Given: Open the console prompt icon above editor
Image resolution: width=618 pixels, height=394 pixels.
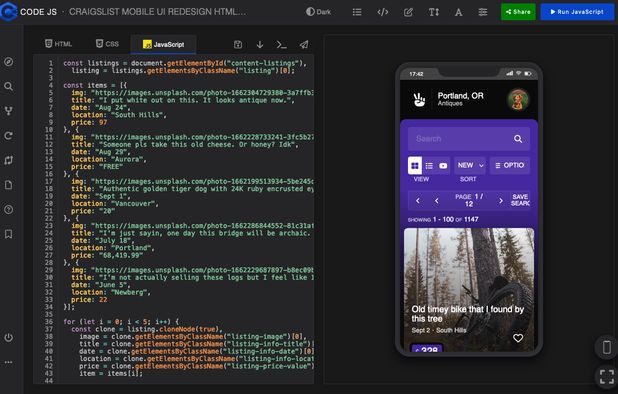Looking at the screenshot, I should tap(281, 45).
